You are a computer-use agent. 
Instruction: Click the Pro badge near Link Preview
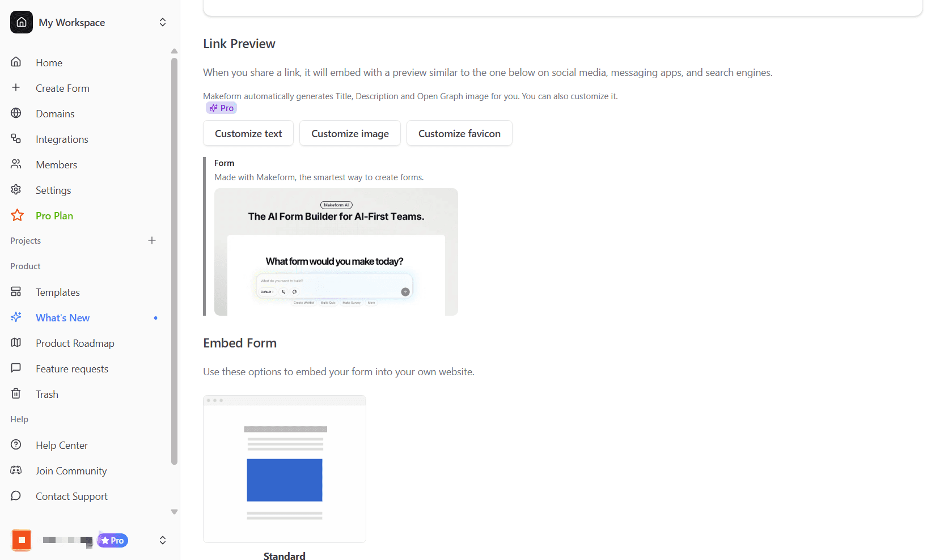click(221, 107)
